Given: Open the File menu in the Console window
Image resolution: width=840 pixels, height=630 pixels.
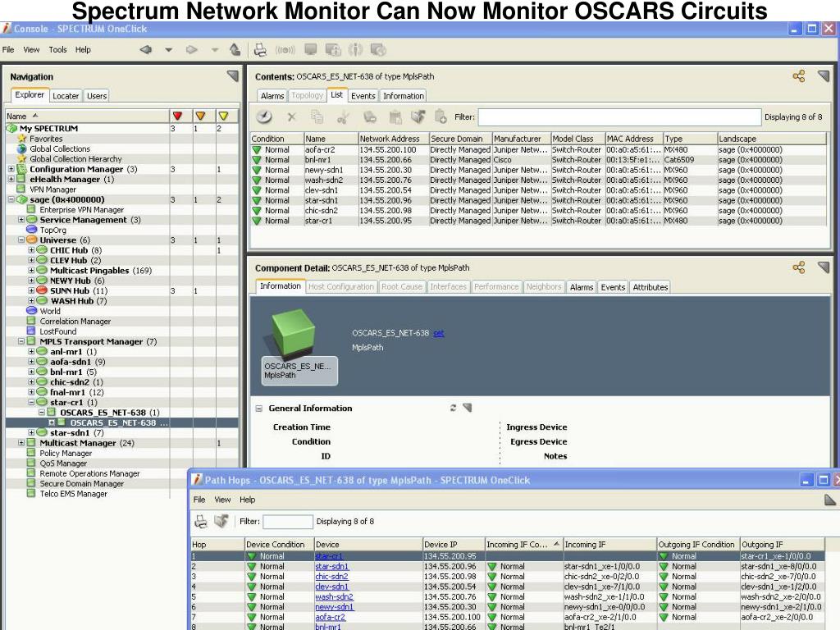Looking at the screenshot, I should (x=8, y=50).
